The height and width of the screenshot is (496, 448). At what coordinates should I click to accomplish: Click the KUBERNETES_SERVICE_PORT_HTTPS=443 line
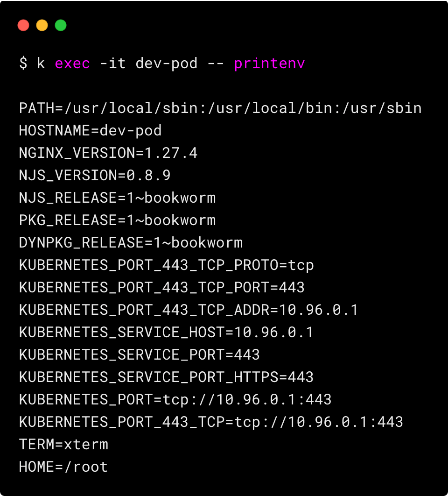pos(166,377)
